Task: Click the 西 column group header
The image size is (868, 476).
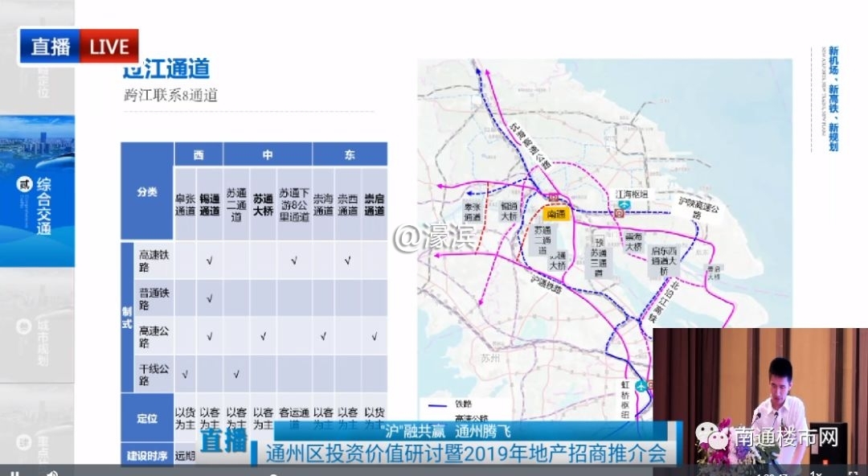Action: click(x=199, y=154)
